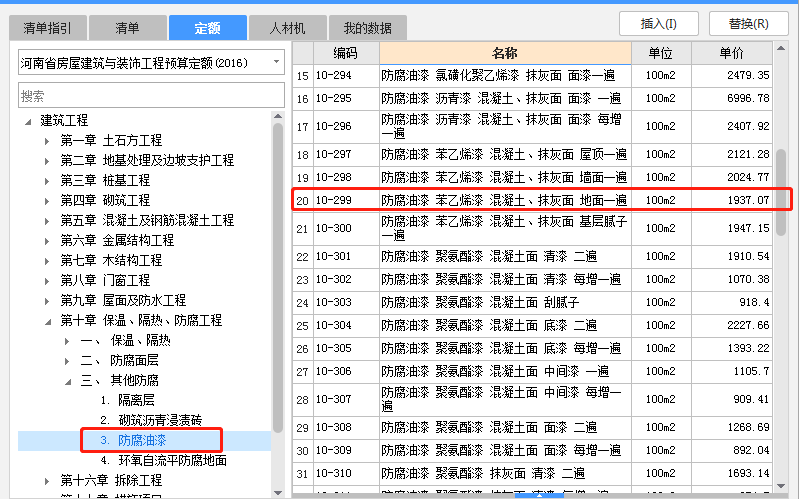Open the 人材机 tab
Image resolution: width=799 pixels, height=499 pixels.
(287, 28)
